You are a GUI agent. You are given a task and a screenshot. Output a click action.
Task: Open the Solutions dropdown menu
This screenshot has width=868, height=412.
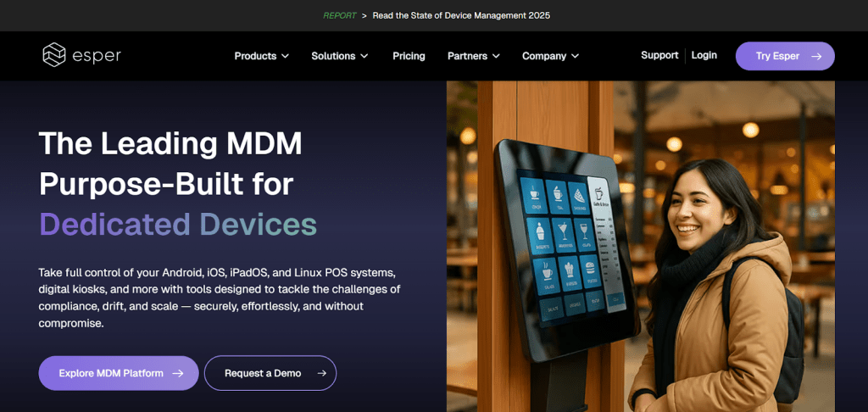click(x=339, y=56)
